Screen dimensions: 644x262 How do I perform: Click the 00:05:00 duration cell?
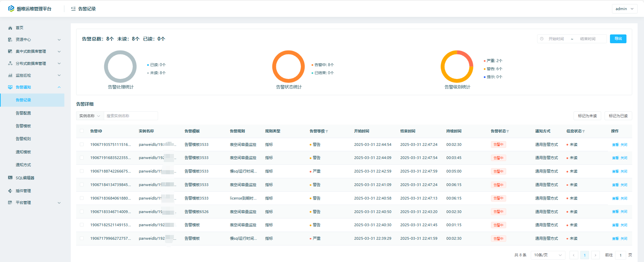click(454, 171)
